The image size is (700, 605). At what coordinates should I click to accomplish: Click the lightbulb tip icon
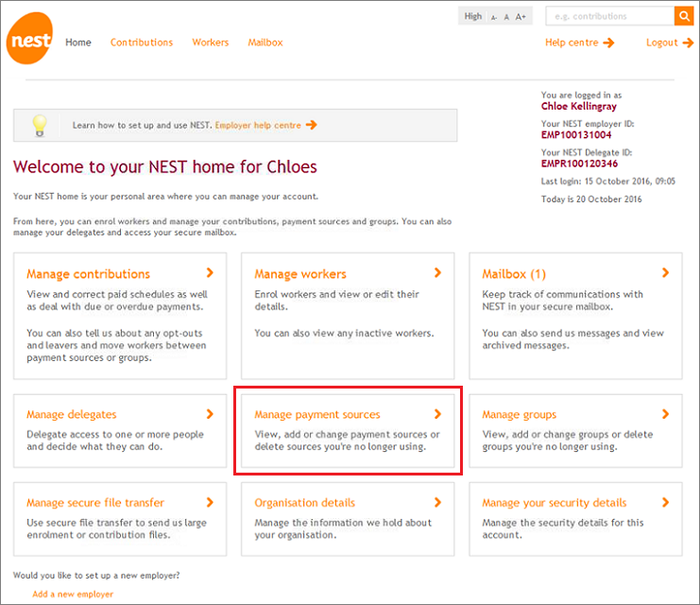[40, 125]
